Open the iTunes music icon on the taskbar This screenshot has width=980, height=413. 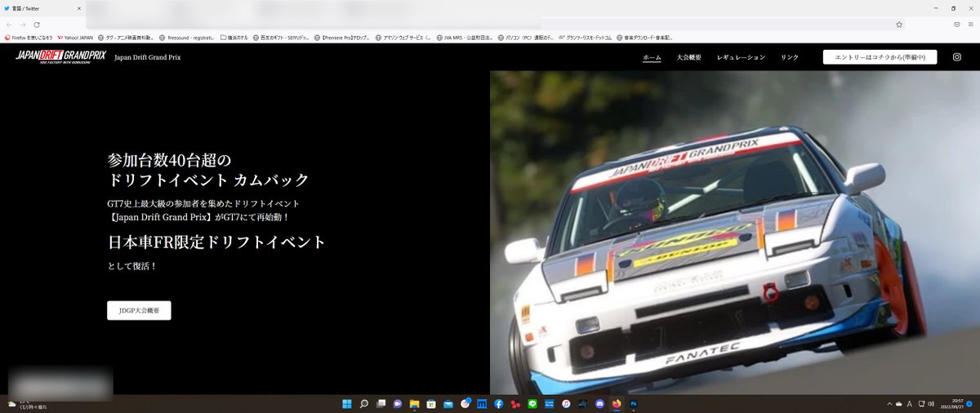click(x=566, y=404)
